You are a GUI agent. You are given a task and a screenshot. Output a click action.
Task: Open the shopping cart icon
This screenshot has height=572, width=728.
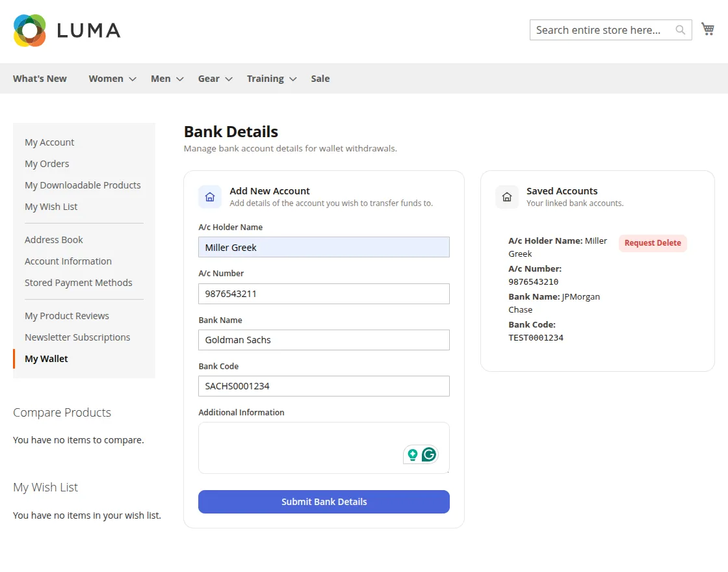click(x=708, y=29)
